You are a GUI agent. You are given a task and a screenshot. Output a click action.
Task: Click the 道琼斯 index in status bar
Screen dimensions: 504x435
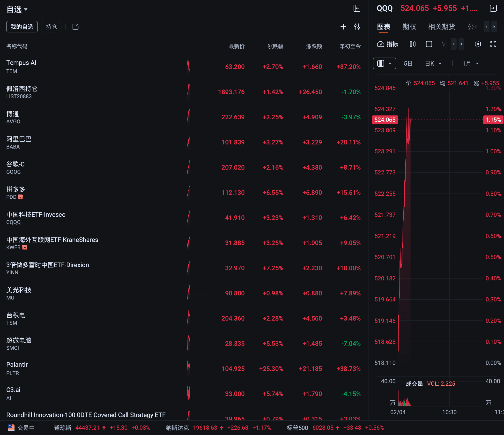(x=102, y=428)
